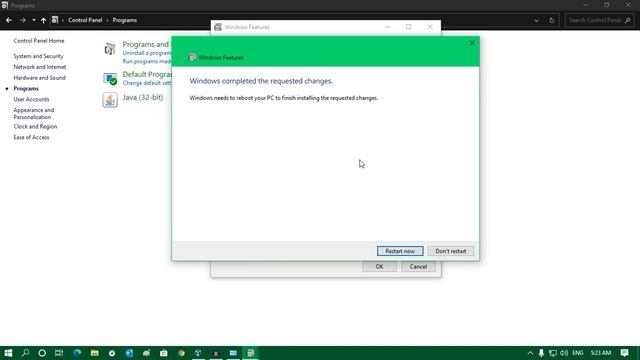
Task: Click Control Panel in the address breadcrumb
Action: coord(85,20)
